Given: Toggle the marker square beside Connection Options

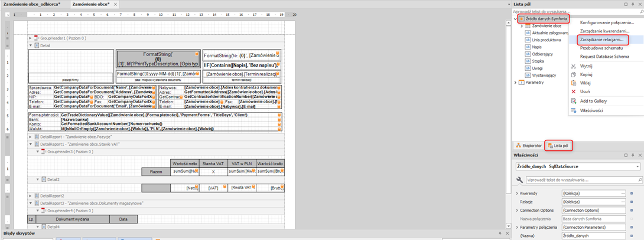Looking at the screenshot, I should (x=632, y=211).
